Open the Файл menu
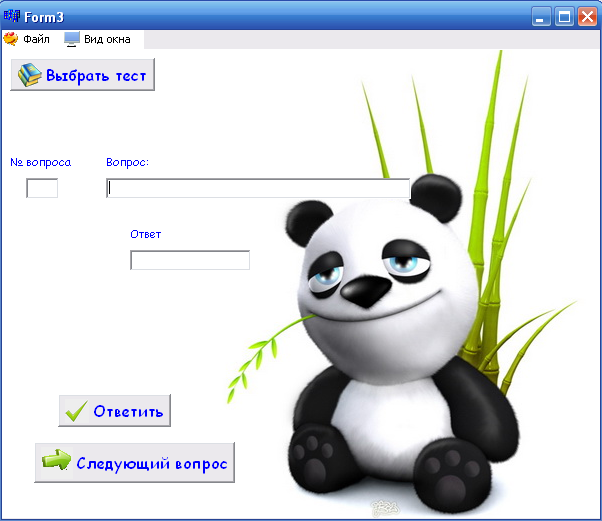 click(x=36, y=39)
